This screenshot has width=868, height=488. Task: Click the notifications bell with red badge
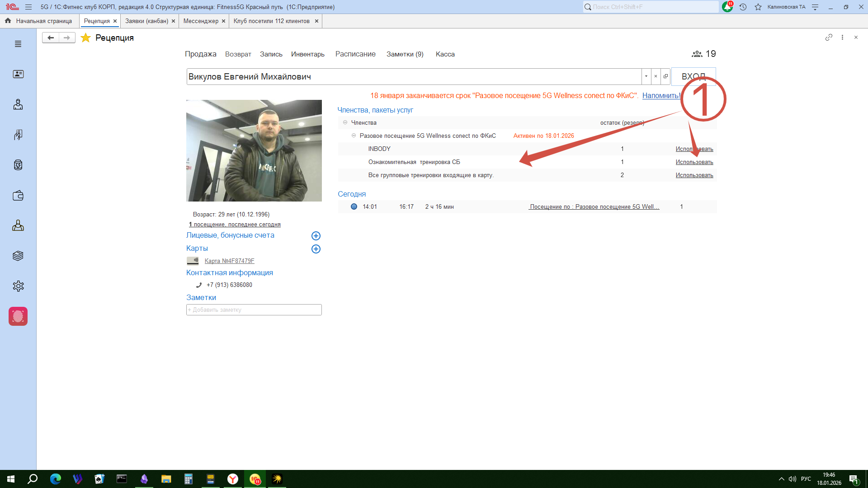coord(727,7)
